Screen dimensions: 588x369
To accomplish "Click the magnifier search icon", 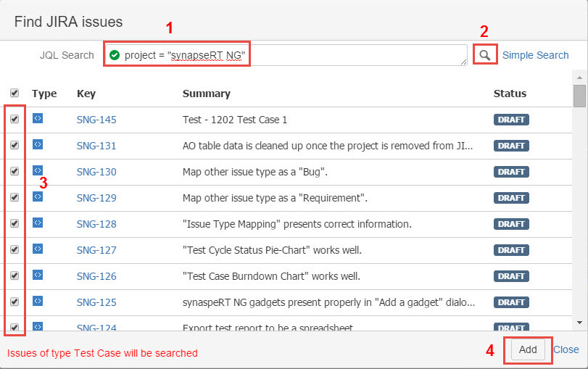I will [485, 54].
